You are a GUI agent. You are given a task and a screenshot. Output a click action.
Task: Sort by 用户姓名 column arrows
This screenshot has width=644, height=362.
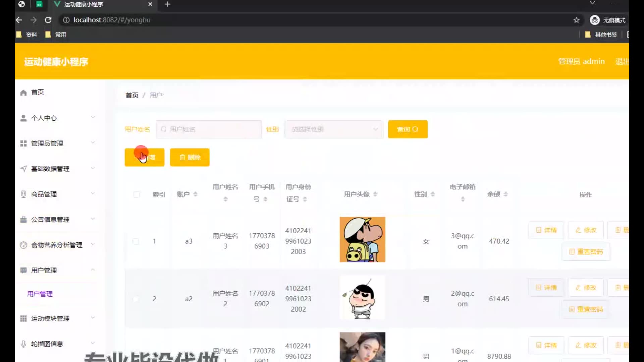pyautogui.click(x=226, y=199)
